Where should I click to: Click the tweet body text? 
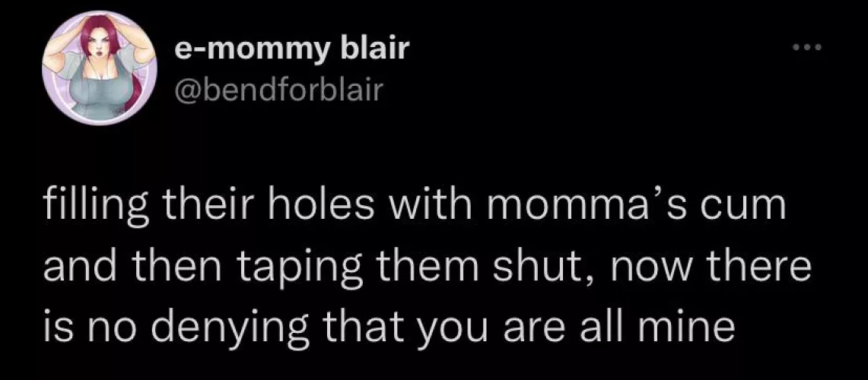415,268
